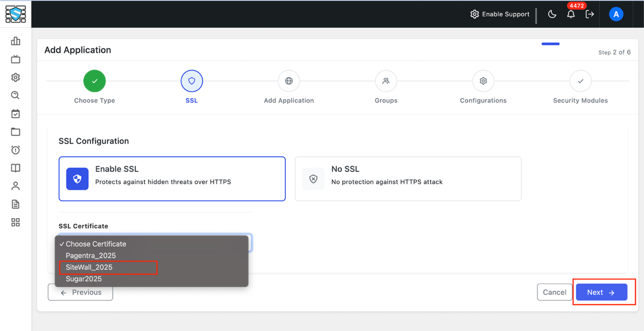This screenshot has height=331, width=644.
Task: Open the alarm clock alert sidebar icon
Action: pyautogui.click(x=15, y=150)
